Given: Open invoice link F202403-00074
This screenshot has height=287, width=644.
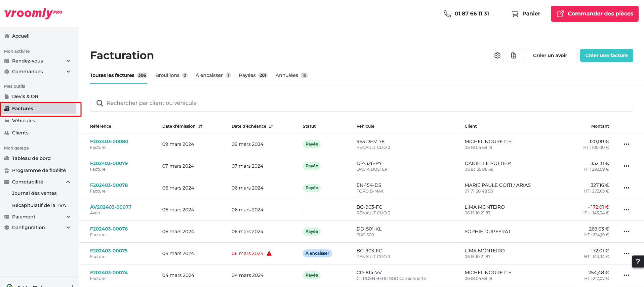Looking at the screenshot, I should click(x=109, y=273).
